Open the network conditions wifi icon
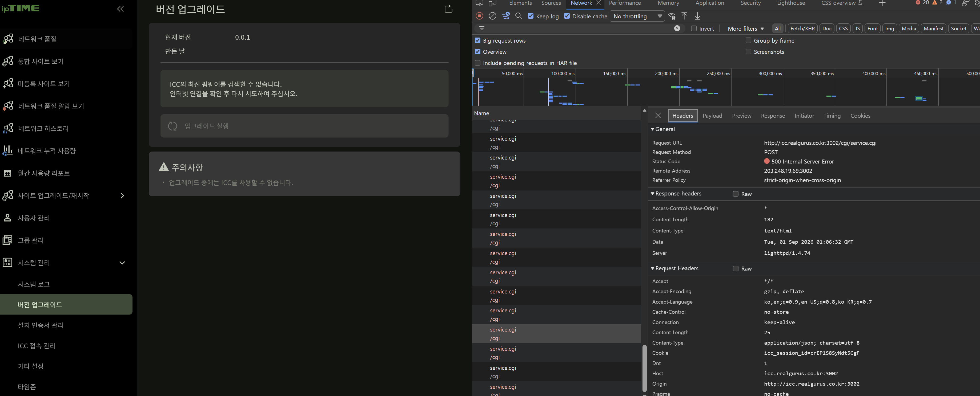980x396 pixels. tap(672, 16)
